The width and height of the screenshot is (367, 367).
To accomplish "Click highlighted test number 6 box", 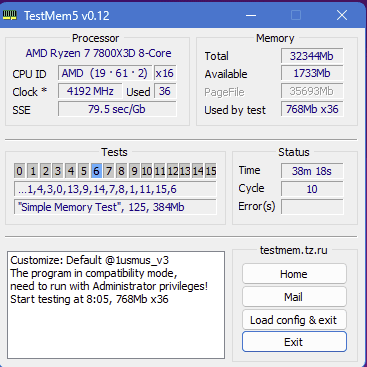I will point(96,171).
